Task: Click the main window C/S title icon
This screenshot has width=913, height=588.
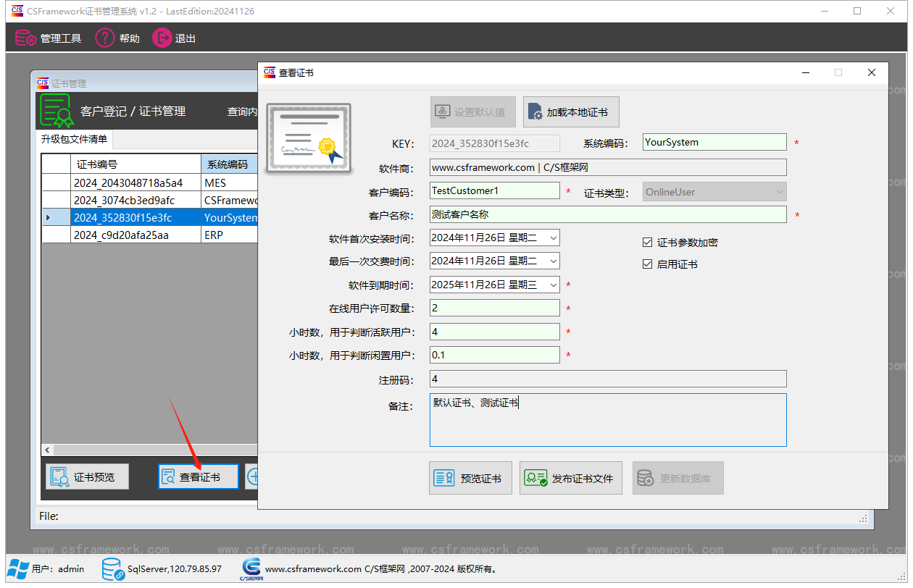Action: pos(17,11)
